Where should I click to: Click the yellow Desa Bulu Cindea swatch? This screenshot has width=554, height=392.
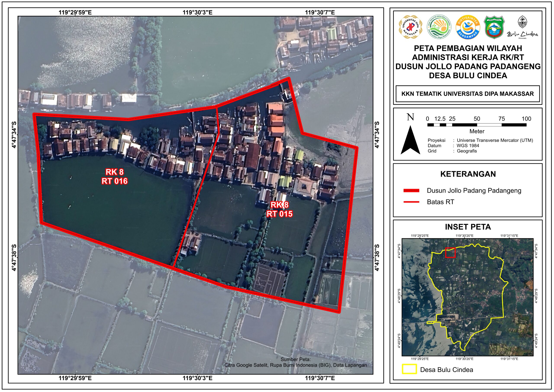pos(409,369)
